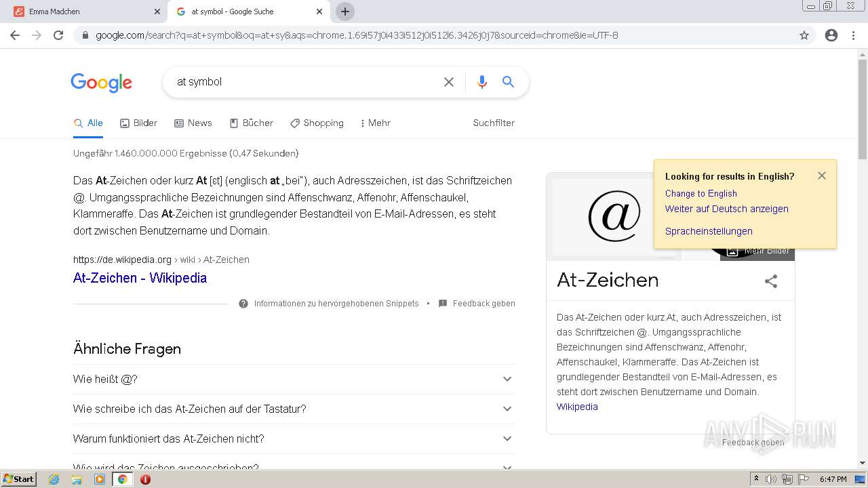Open Wikipedia link in knowledge panel
868x488 pixels.
(x=577, y=407)
